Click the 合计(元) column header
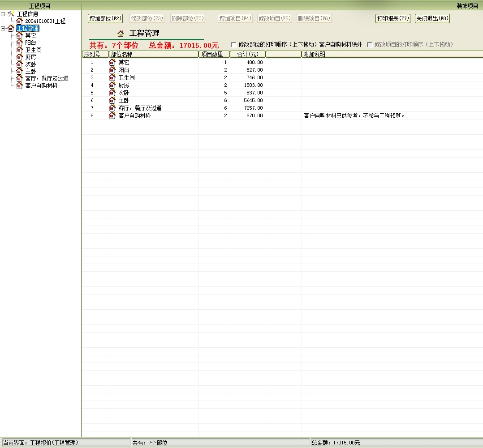The width and height of the screenshot is (483, 448). click(x=248, y=54)
